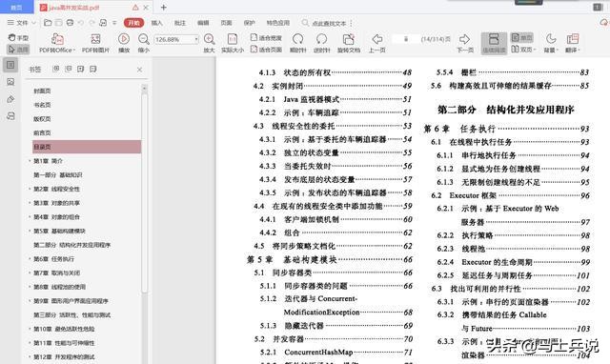
Task: Close the java并发 pdf document tab
Action: point(146,8)
